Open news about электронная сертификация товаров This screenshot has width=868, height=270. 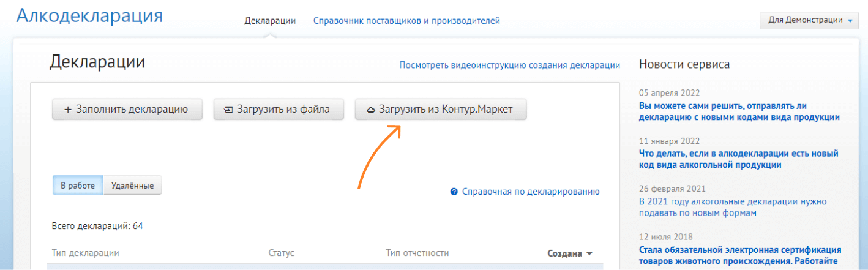coord(739,255)
